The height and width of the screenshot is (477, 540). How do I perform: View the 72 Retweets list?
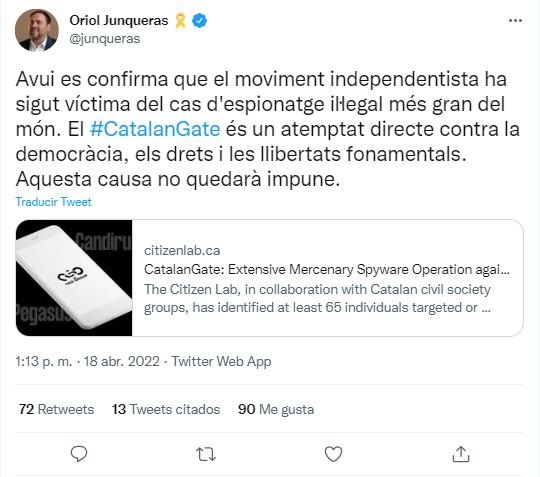[56, 409]
